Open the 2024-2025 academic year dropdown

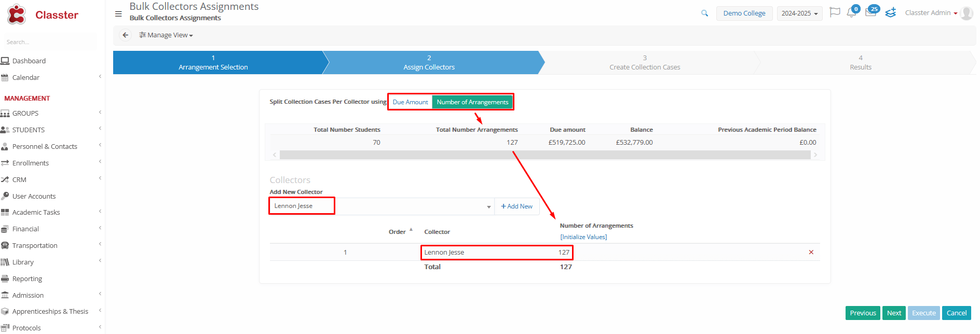tap(799, 13)
